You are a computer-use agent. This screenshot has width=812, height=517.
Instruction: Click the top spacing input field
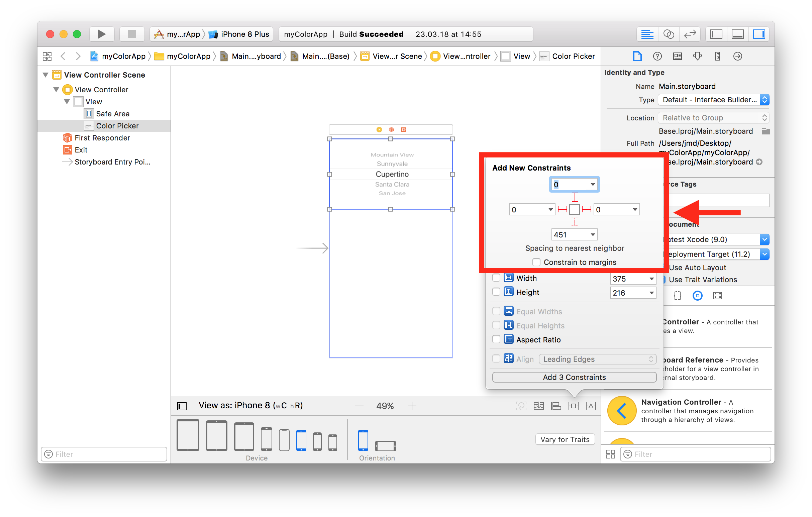tap(570, 185)
